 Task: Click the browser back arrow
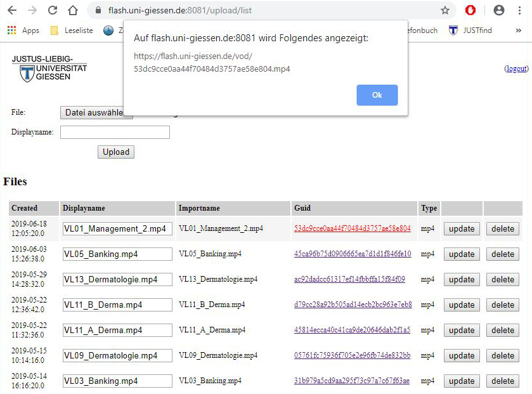[12, 10]
